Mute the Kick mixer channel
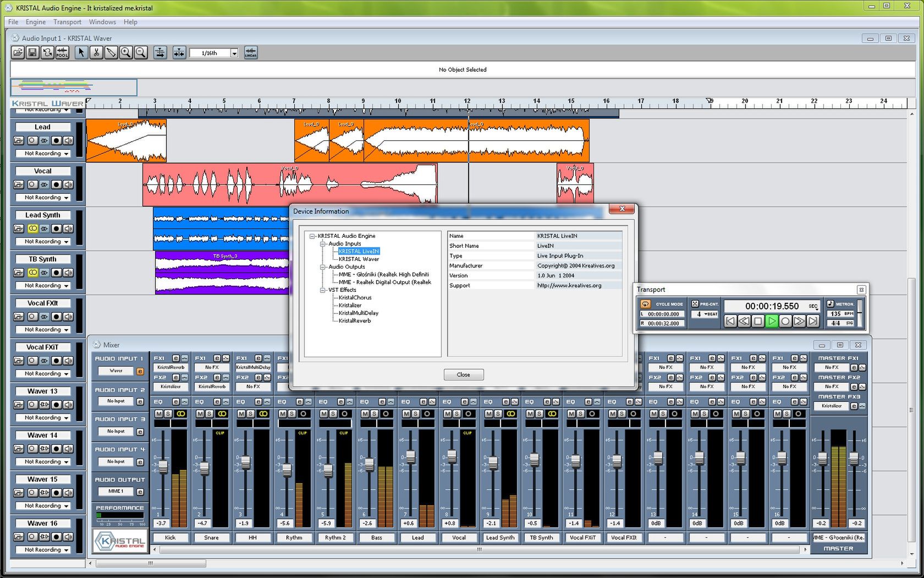 click(159, 413)
